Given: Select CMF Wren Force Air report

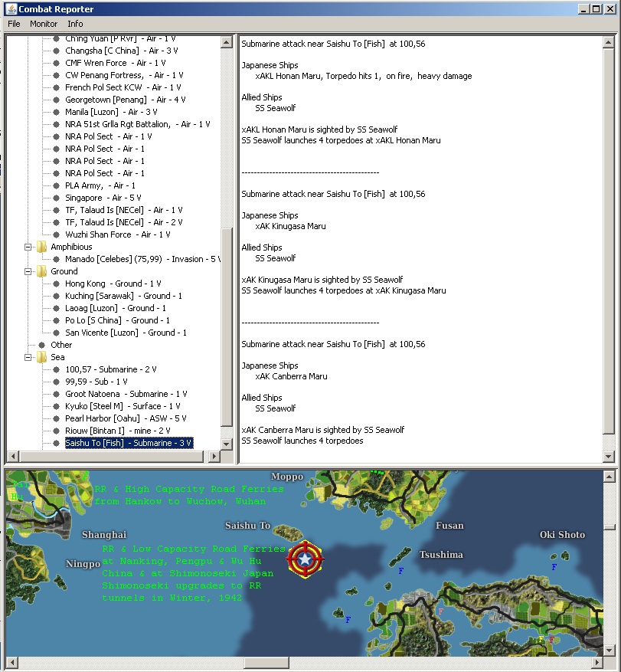Looking at the screenshot, I should tap(116, 63).
